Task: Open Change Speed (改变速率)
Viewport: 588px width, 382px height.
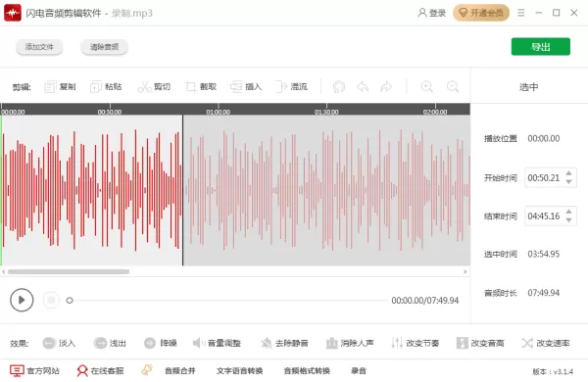Action: click(x=546, y=343)
